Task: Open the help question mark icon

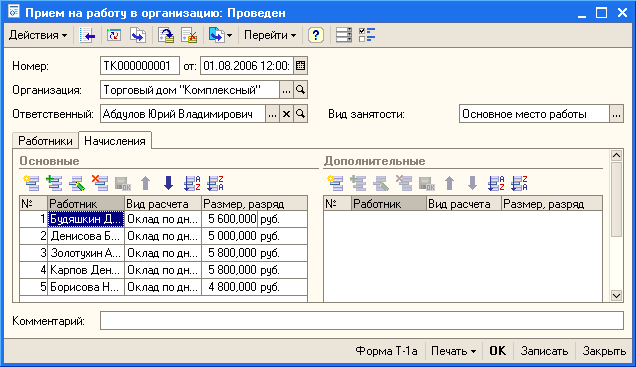Action: (316, 35)
